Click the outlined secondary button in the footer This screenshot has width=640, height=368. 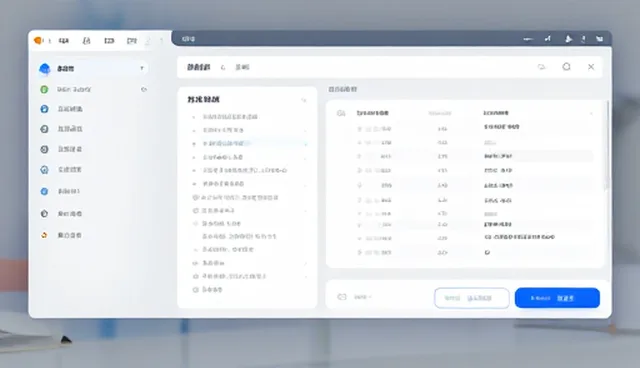click(471, 298)
